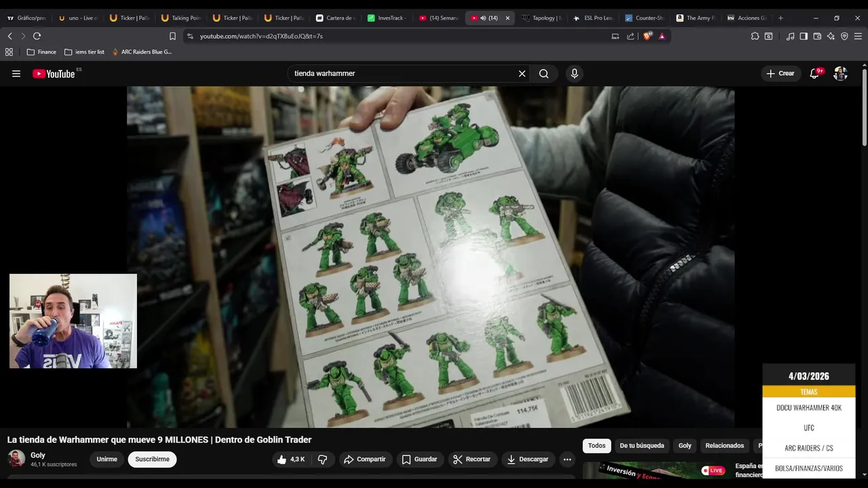This screenshot has width=868, height=488.
Task: Open Brave Wallet icon
Action: pyautogui.click(x=817, y=36)
